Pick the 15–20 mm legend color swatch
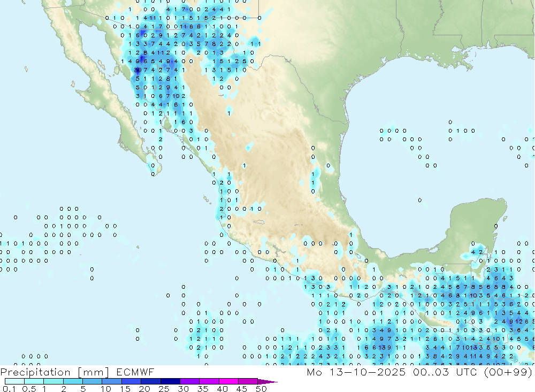 [x=132, y=381]
